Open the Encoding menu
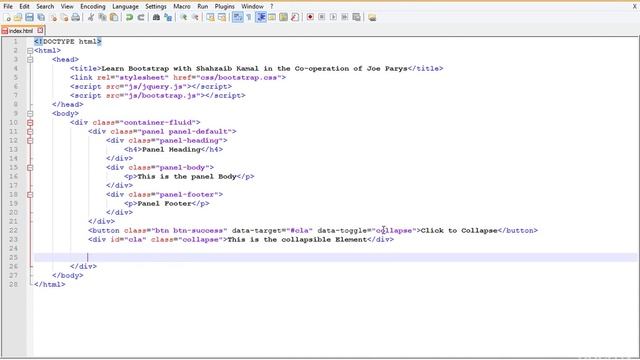Image resolution: width=640 pixels, height=360 pixels. pyautogui.click(x=93, y=7)
